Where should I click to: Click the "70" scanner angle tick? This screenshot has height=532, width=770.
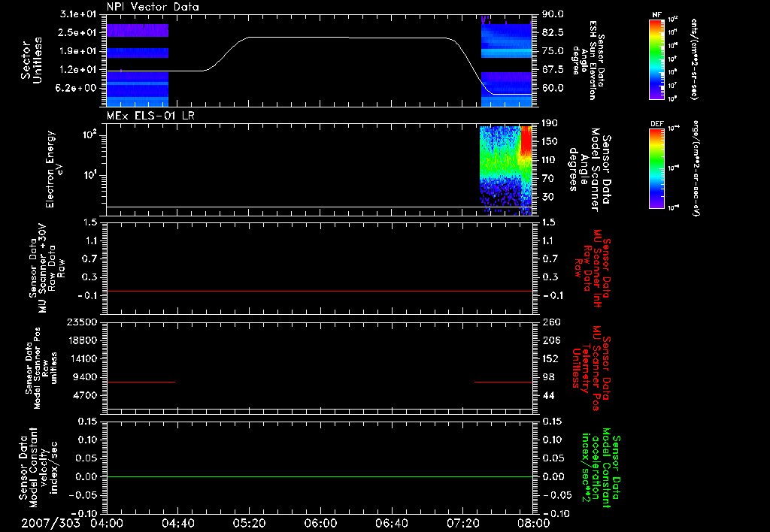pos(548,178)
